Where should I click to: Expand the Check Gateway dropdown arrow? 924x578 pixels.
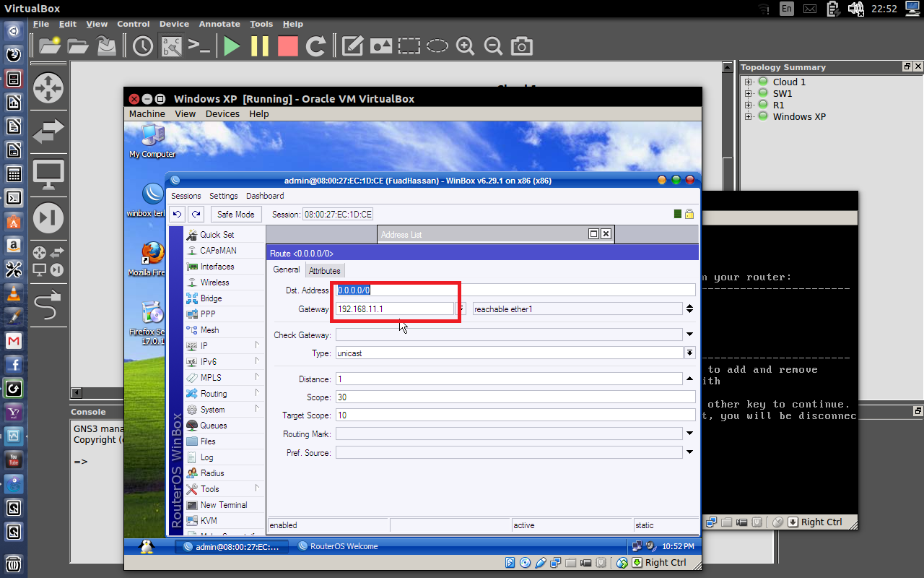pos(690,335)
